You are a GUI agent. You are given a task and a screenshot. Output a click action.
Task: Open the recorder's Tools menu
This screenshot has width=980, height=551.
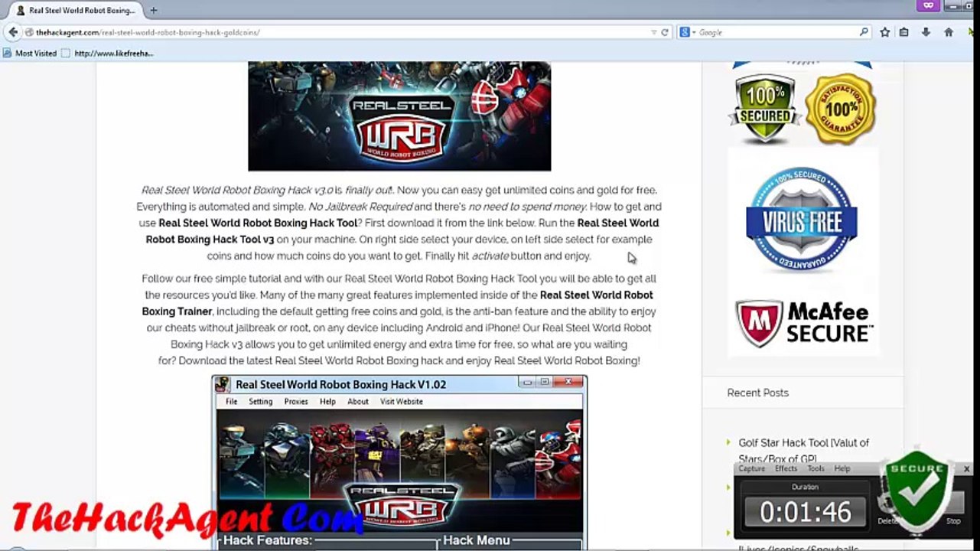[x=816, y=468]
